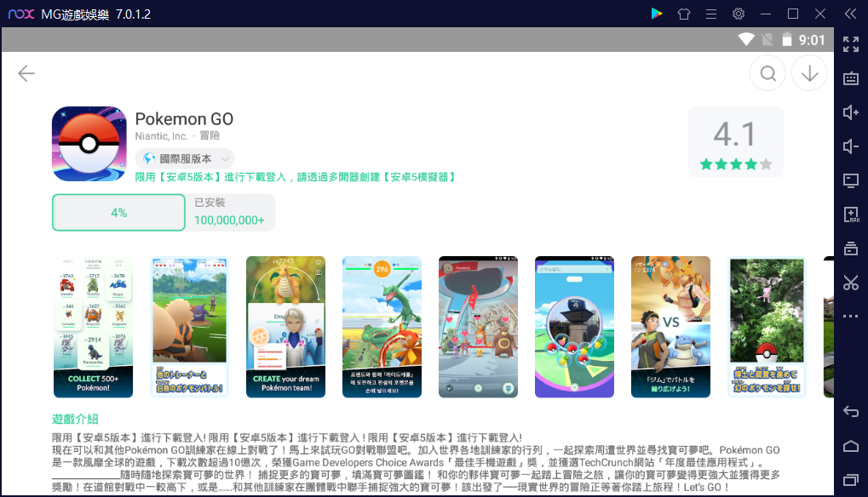Click the 4.1 star rating box
868x497 pixels.
click(736, 142)
